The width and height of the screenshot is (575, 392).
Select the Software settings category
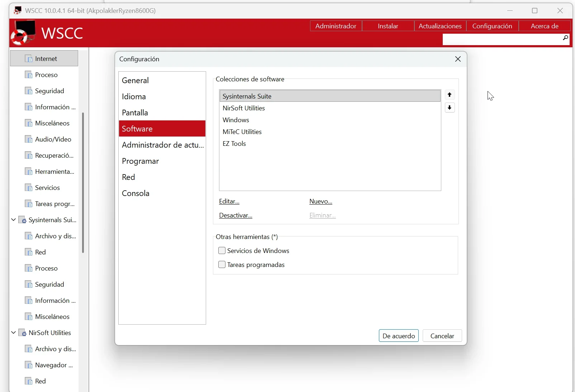[162, 129]
